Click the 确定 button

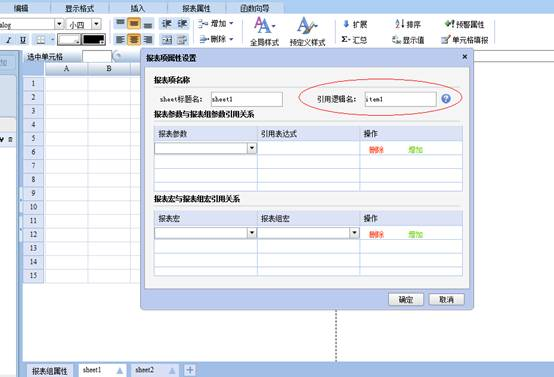(x=406, y=300)
